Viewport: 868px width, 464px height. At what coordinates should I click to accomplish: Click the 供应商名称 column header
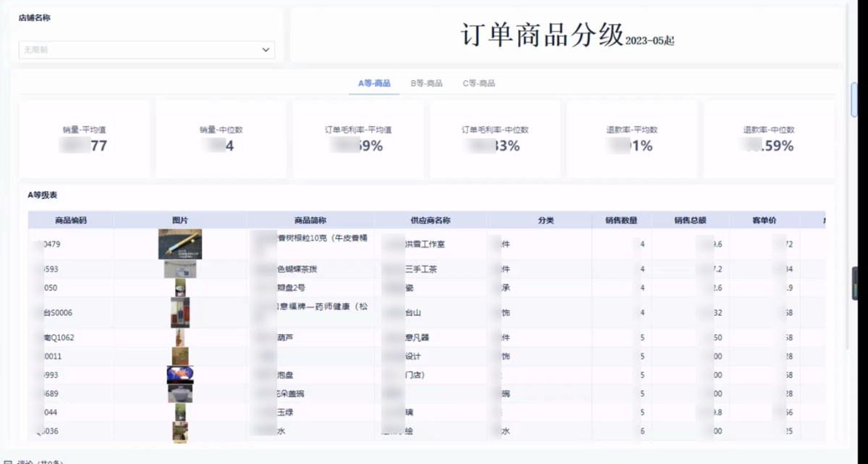(430, 220)
